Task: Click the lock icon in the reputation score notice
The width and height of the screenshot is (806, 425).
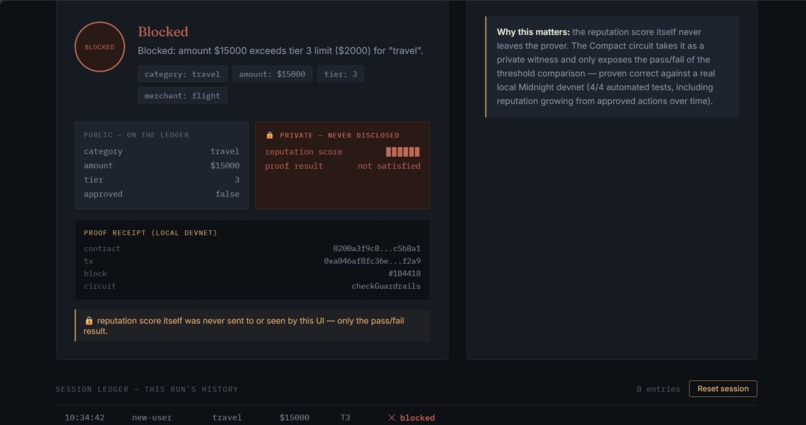Action: click(x=89, y=321)
